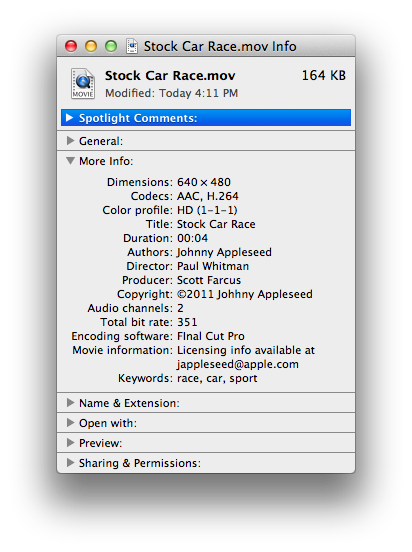Minimize window with the yellow button
412x552 pixels.
coord(91,46)
